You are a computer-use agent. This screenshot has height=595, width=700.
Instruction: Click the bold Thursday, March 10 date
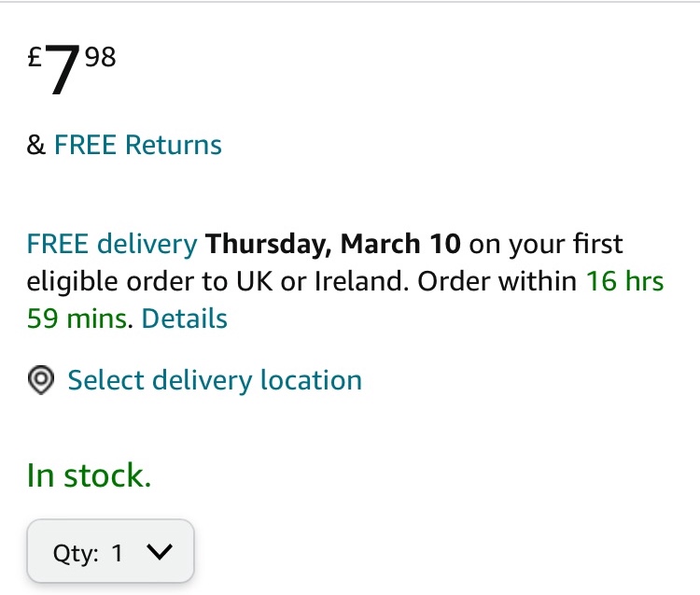pos(333,245)
